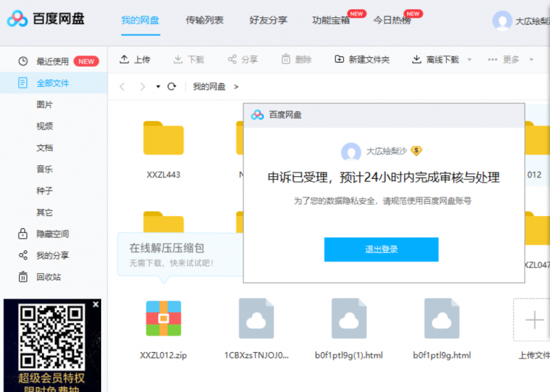Click the refresh icon in navigation bar
550x392 pixels.
click(x=172, y=87)
